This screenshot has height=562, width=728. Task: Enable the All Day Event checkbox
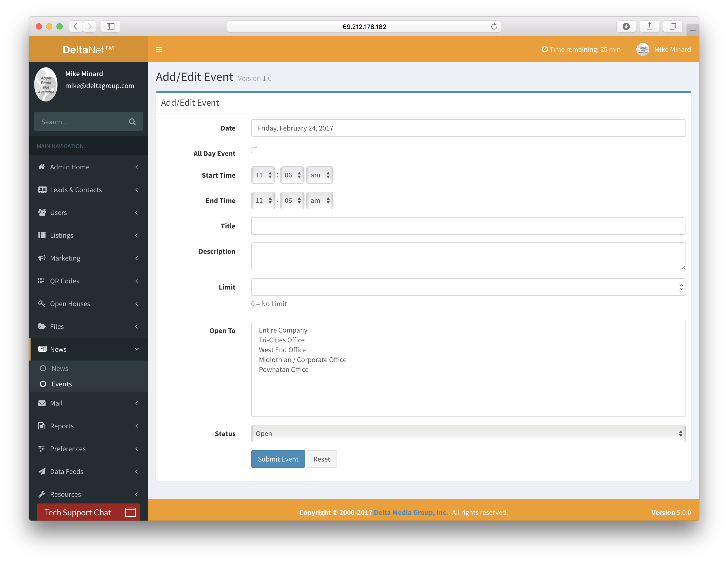point(254,150)
